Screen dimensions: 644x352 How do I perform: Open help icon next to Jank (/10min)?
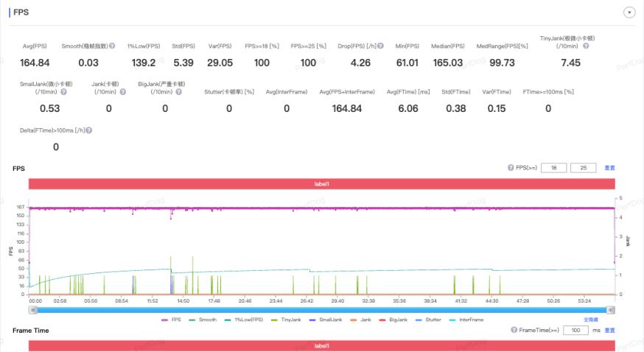[123, 92]
